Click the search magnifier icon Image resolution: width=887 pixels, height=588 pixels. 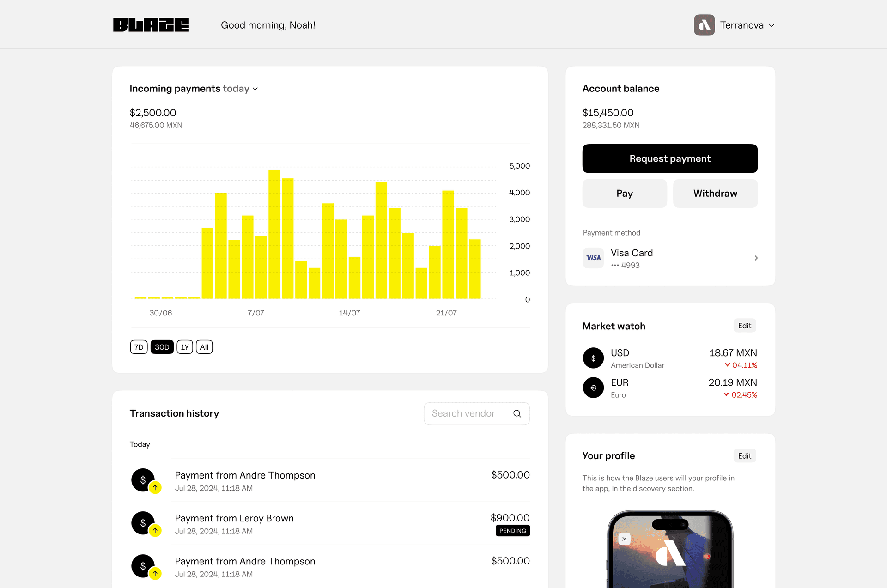click(x=517, y=413)
